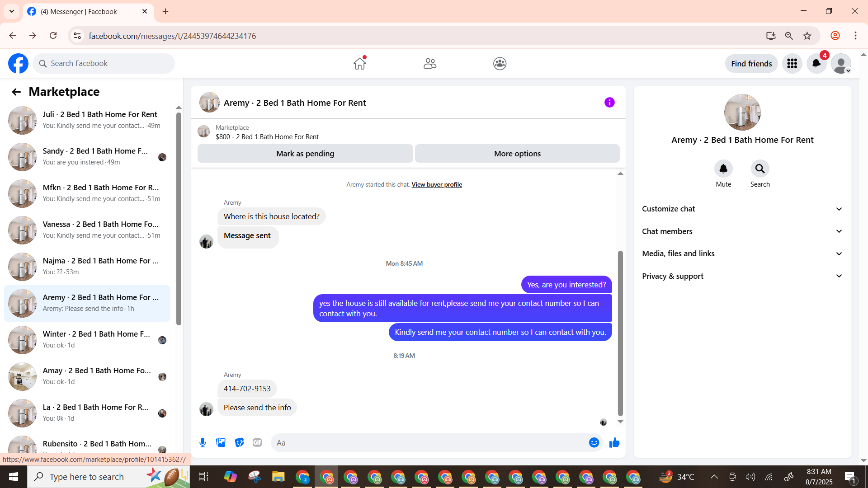Click the Search Facebook field
Screen dimensions: 868x488
point(104,64)
